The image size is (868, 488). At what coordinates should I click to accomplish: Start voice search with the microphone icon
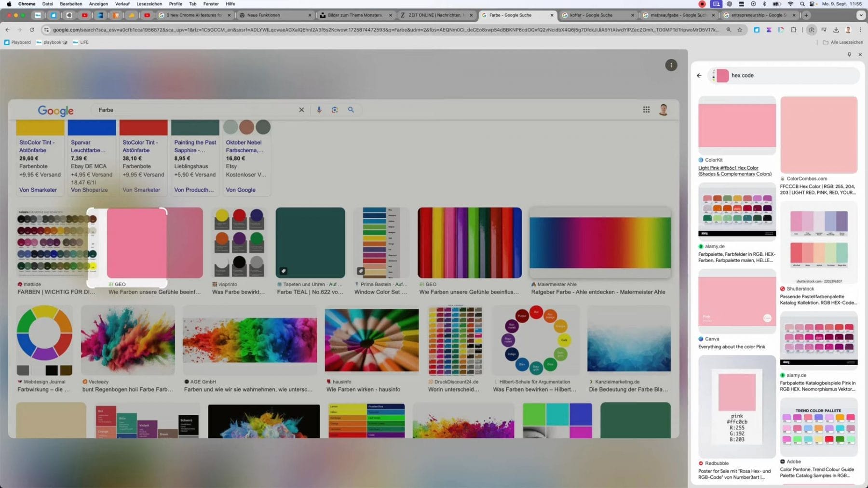pyautogui.click(x=319, y=110)
